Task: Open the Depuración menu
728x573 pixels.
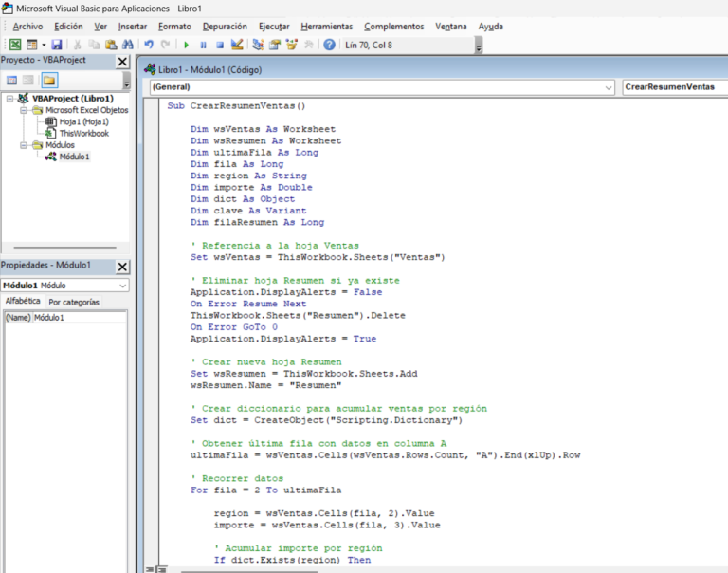Action: point(225,27)
